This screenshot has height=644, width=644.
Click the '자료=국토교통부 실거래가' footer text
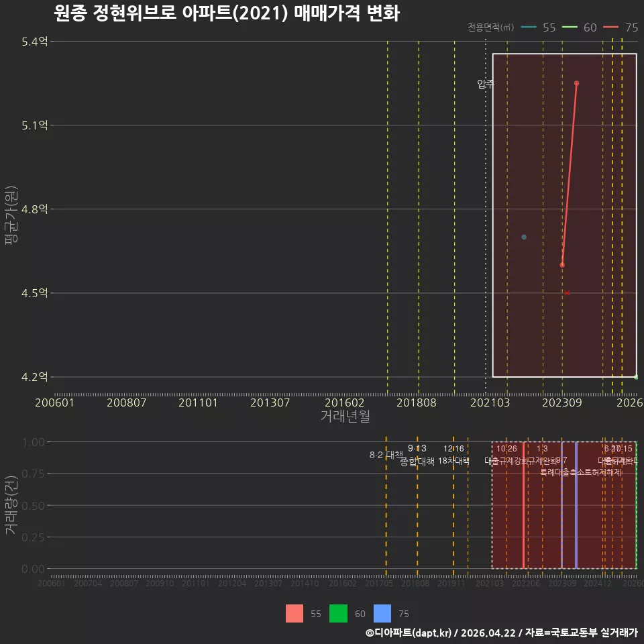(581, 633)
